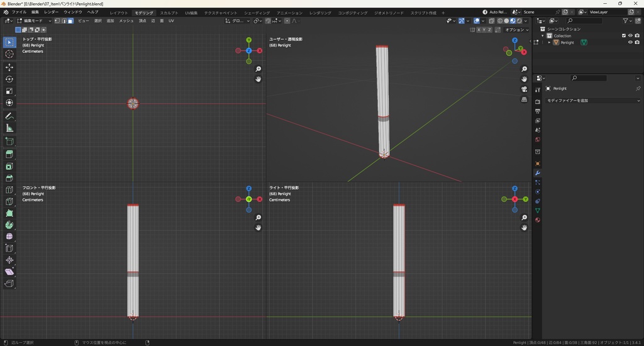644x346 pixels.
Task: Select the Annotate tool
Action: tap(9, 116)
